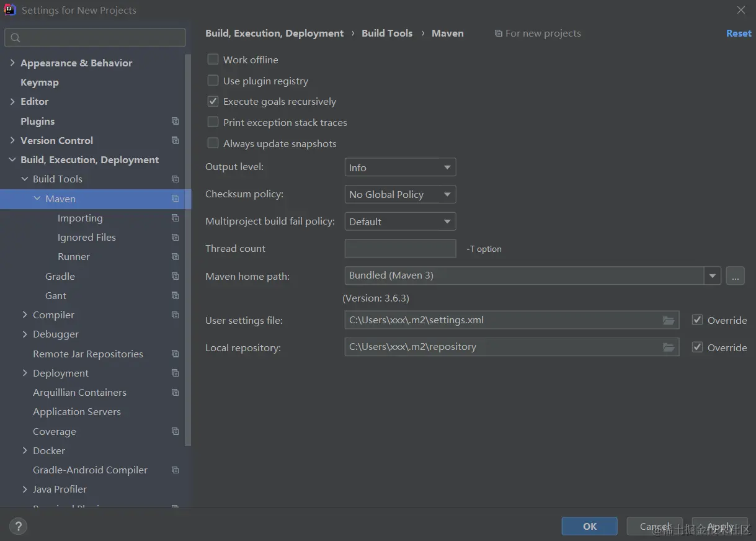Click the project-level icon beside Plugins

(x=175, y=121)
